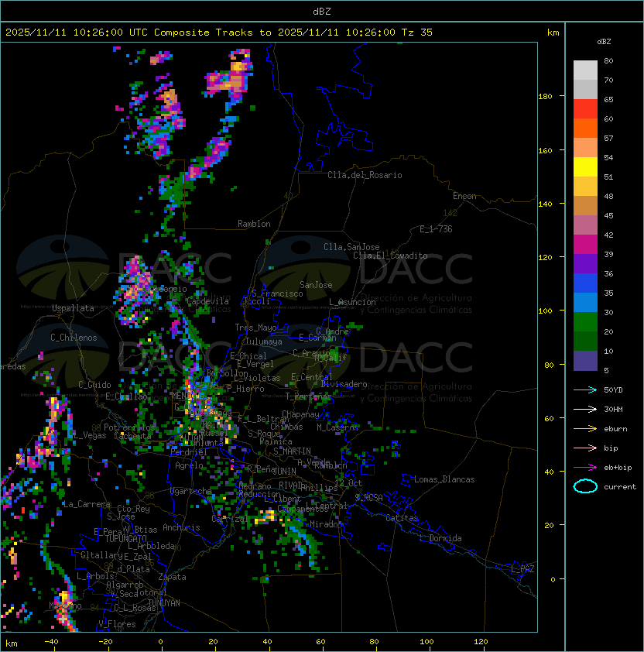This screenshot has height=652, width=644.
Task: Click the Agrelo label
Action: tap(189, 465)
